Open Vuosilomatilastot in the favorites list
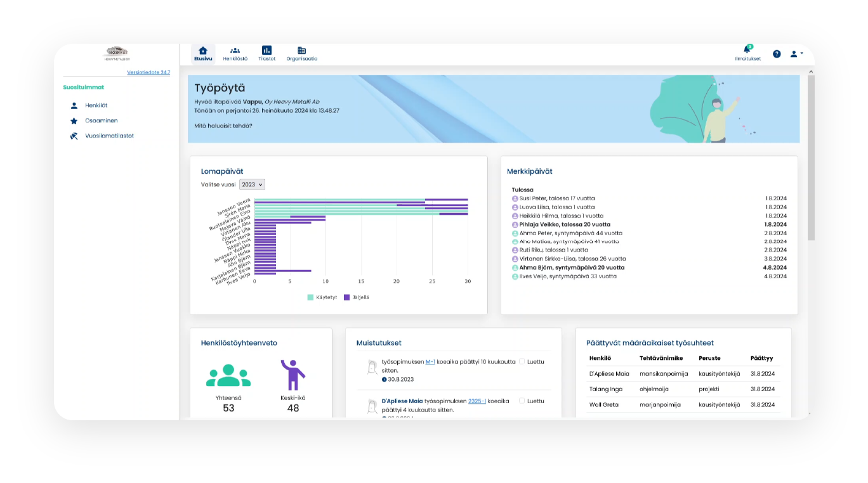The height and width of the screenshot is (483, 868). 109,136
